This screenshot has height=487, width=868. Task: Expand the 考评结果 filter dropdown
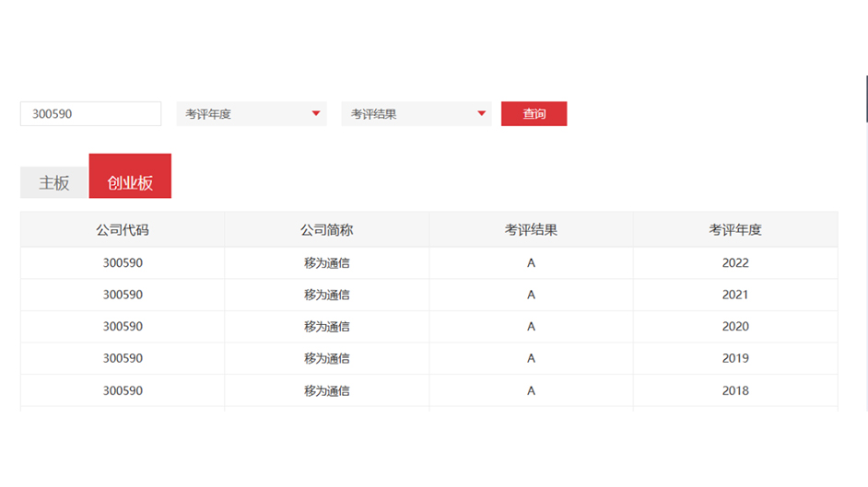(x=416, y=114)
